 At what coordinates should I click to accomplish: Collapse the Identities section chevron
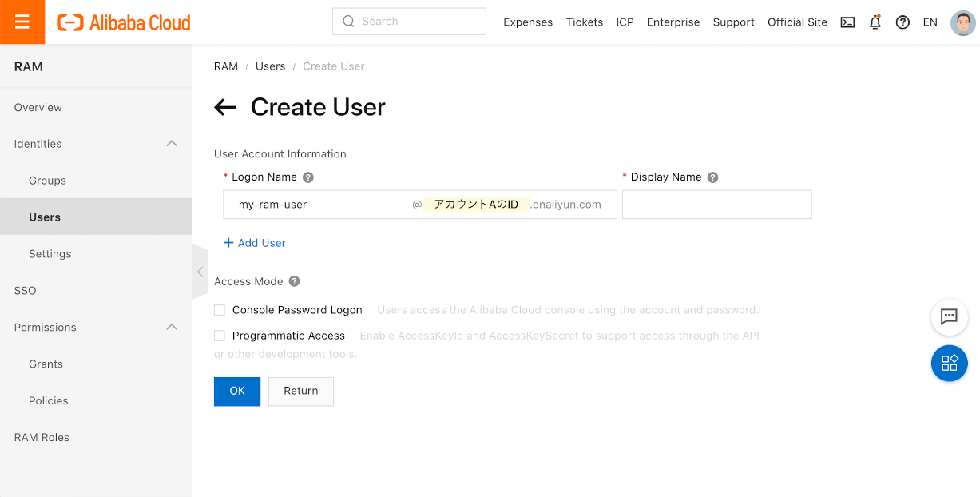coord(171,144)
